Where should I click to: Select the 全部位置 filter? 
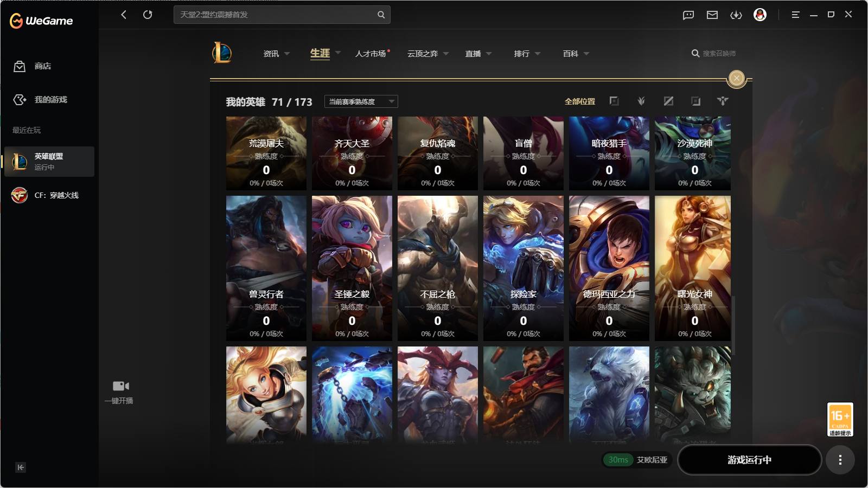click(x=580, y=101)
